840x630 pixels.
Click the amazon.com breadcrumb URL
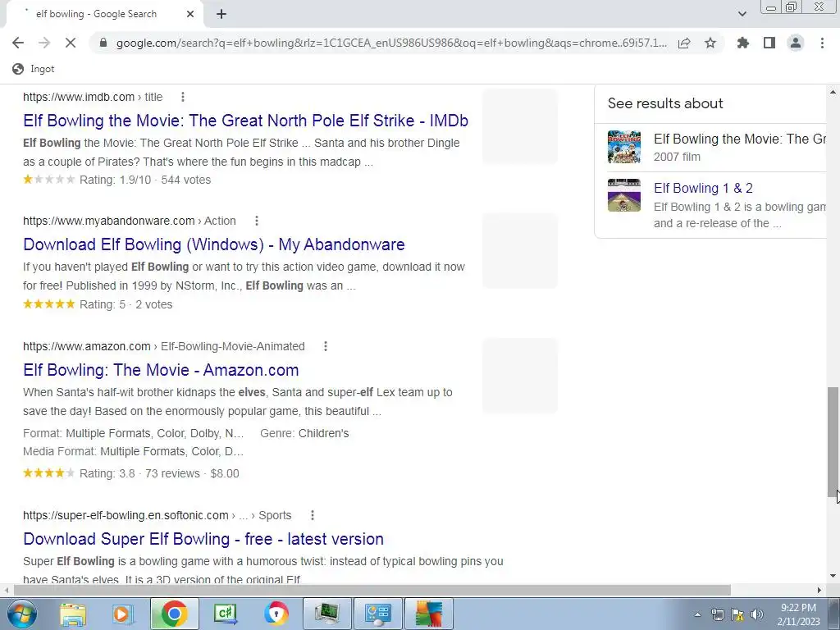(x=164, y=346)
